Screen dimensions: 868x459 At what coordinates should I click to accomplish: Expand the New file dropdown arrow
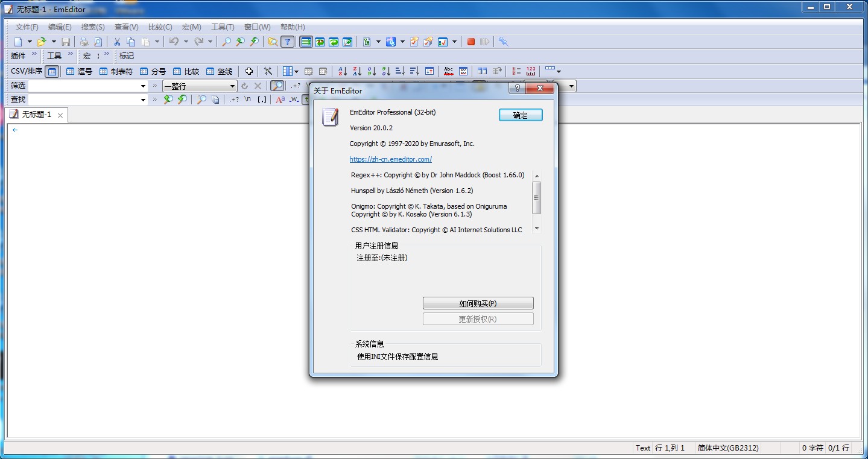click(30, 42)
